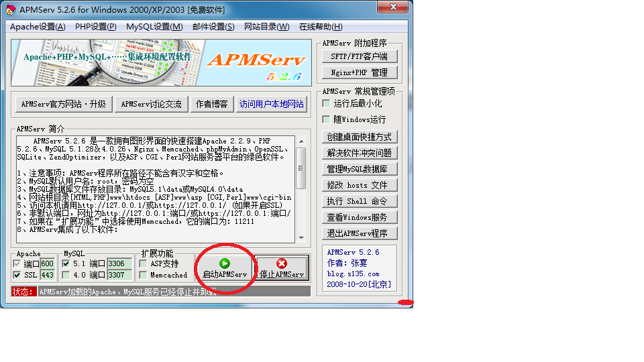Viewport: 644px width, 362px height.
Task: Open the 网站目录(W) menu
Action: click(x=266, y=27)
